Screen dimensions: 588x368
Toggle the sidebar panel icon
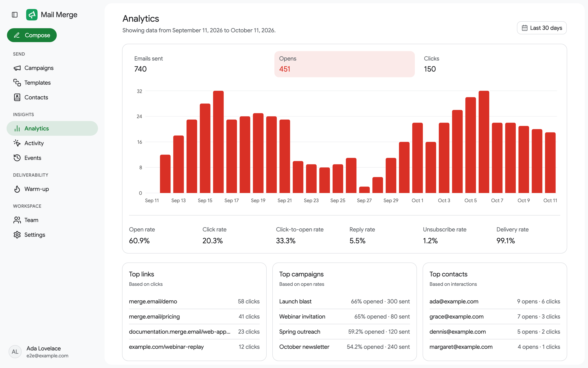pos(14,15)
